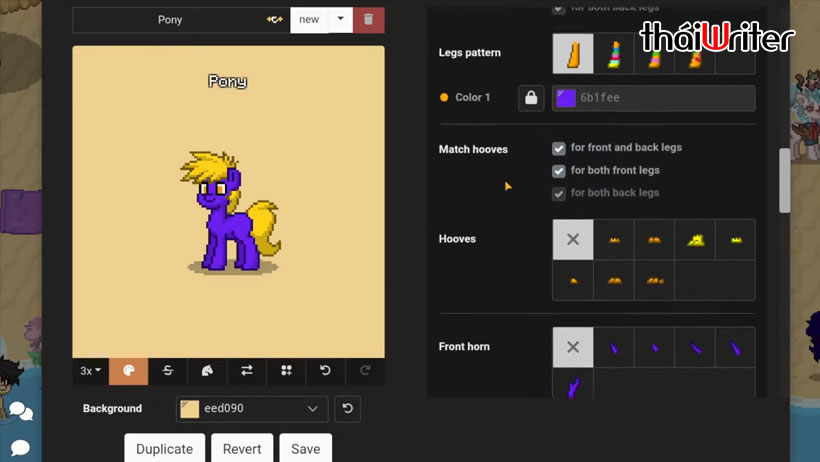Screen dimensions: 820x462
Task: Click the options panel scrollbar thumb
Action: coord(784,181)
